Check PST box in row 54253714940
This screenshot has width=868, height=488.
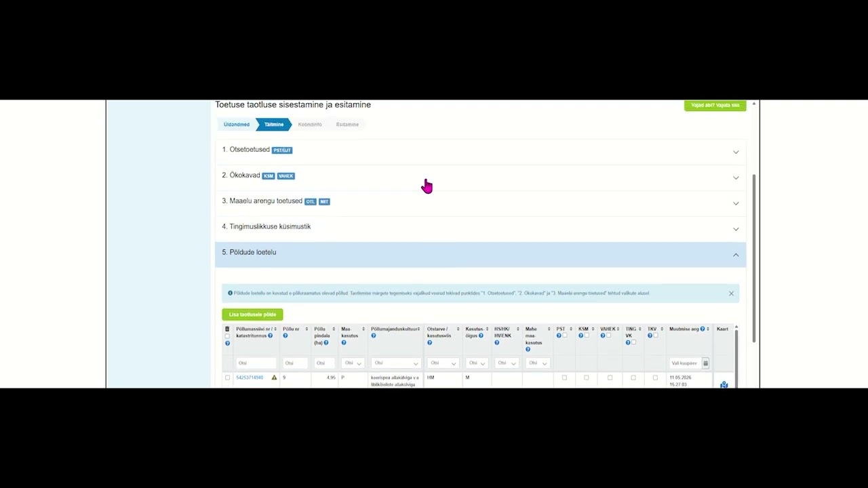(564, 378)
